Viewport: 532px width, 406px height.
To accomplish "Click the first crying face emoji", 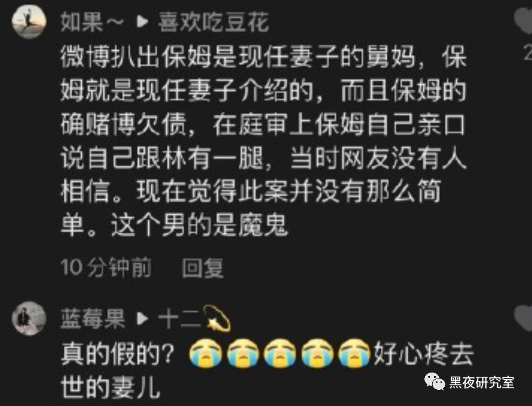I will (206, 353).
